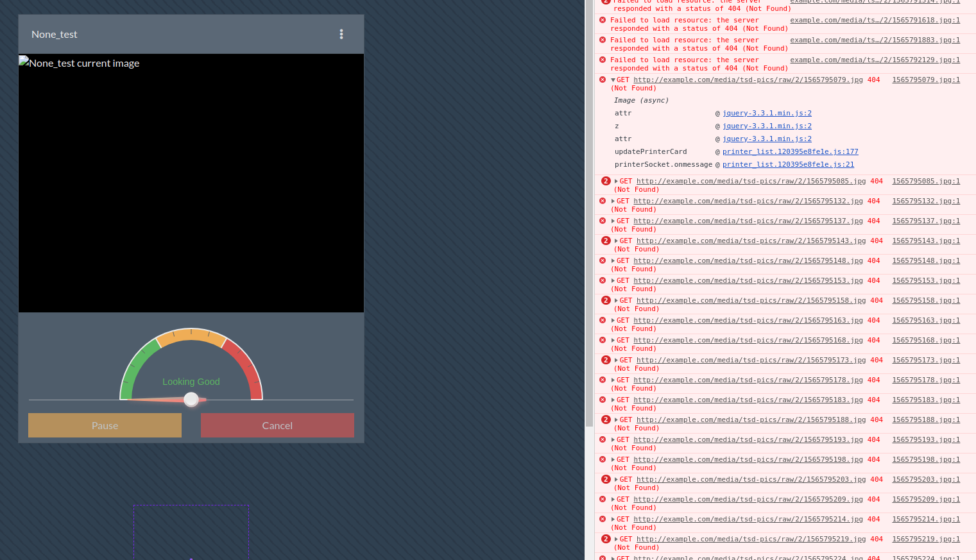976x560 pixels.
Task: Click the error icon for 1565795193.jpg request
Action: point(603,439)
